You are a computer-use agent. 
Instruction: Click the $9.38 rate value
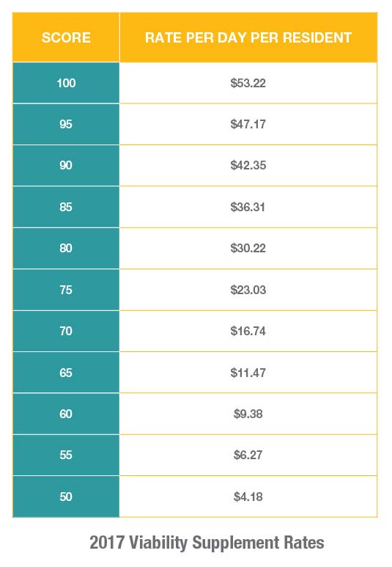pyautogui.click(x=248, y=414)
